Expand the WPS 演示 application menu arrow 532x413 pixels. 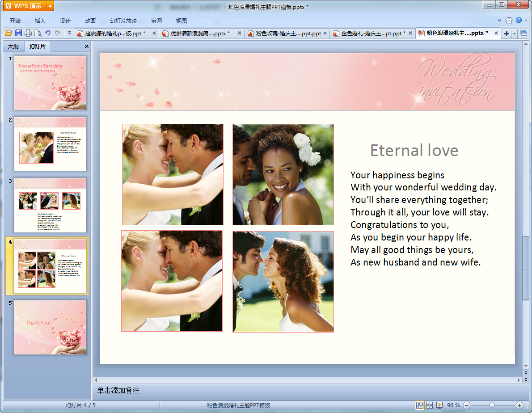[x=50, y=6]
